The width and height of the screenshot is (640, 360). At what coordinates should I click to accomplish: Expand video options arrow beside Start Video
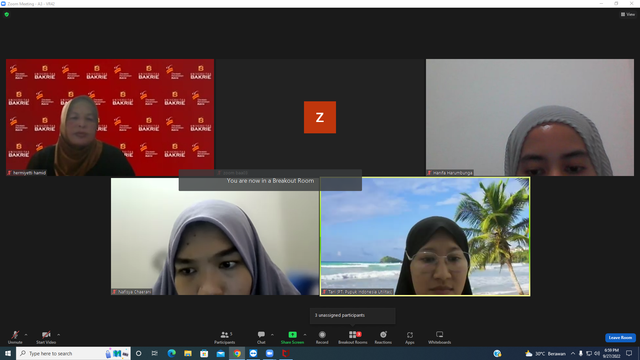[59, 335]
